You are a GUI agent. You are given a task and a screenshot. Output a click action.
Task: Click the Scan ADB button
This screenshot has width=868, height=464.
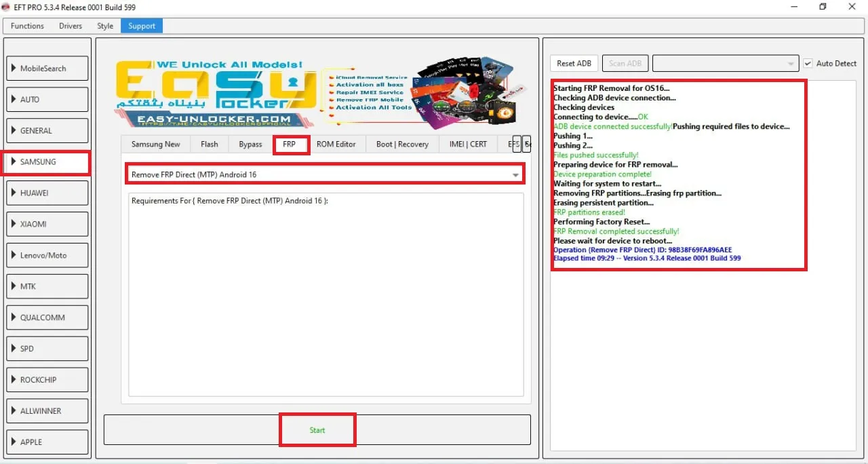tap(625, 63)
